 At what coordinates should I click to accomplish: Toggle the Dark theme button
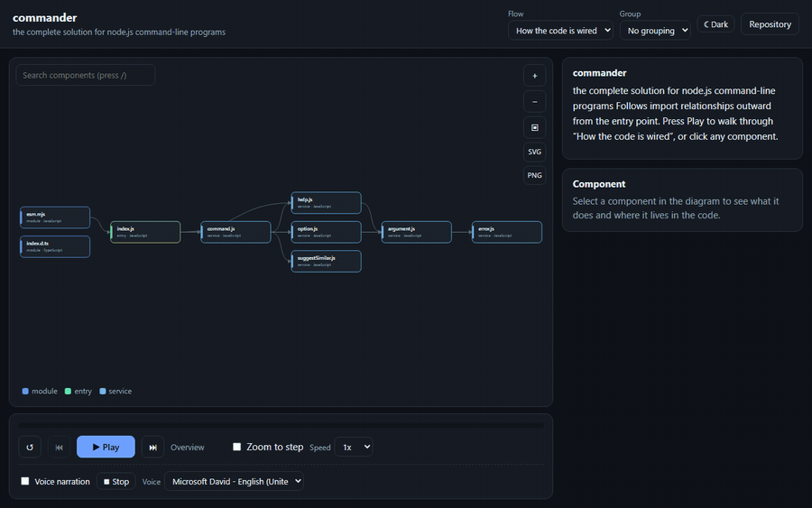click(715, 24)
